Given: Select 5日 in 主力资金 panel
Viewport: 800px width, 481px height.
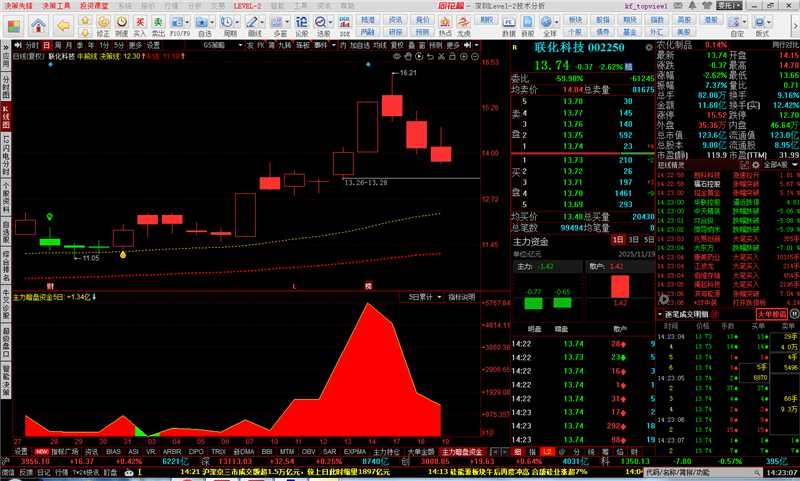Looking at the screenshot, I should click(648, 240).
